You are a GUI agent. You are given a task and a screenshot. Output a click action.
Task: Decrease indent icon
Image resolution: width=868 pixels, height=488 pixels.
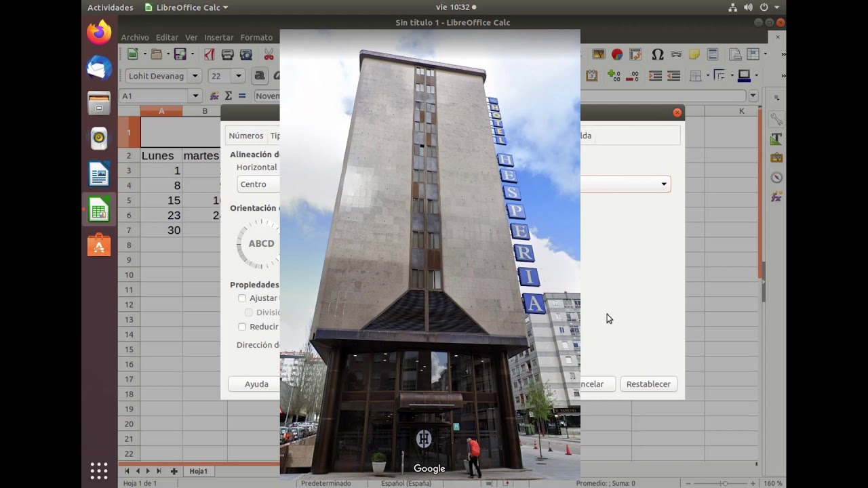(x=673, y=76)
